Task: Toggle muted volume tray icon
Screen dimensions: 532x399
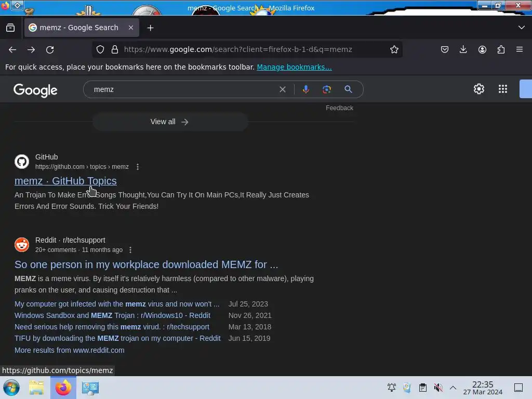Action: pyautogui.click(x=438, y=388)
